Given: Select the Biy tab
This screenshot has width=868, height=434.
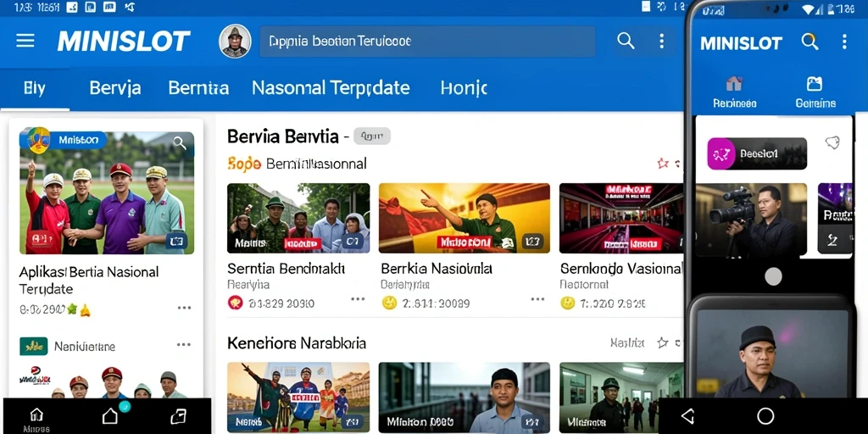Looking at the screenshot, I should tap(34, 88).
